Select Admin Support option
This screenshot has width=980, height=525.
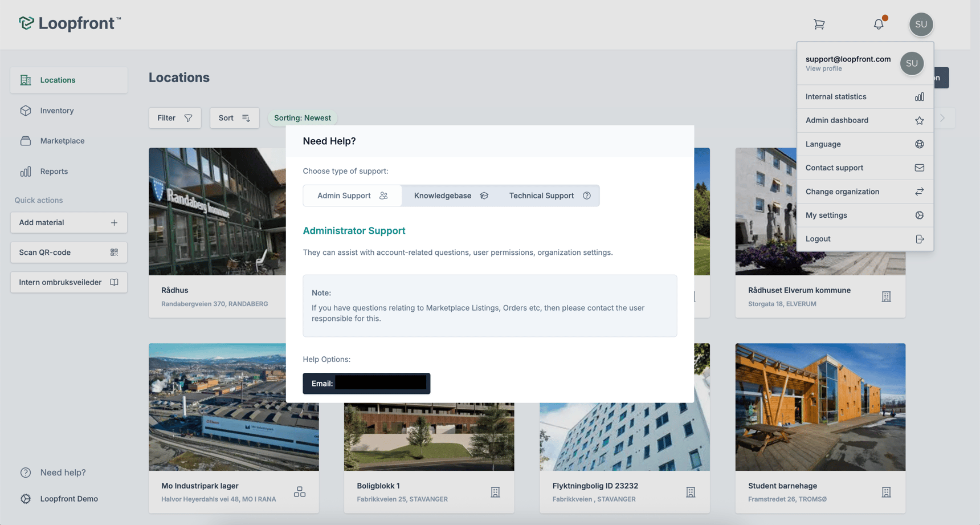pyautogui.click(x=352, y=196)
